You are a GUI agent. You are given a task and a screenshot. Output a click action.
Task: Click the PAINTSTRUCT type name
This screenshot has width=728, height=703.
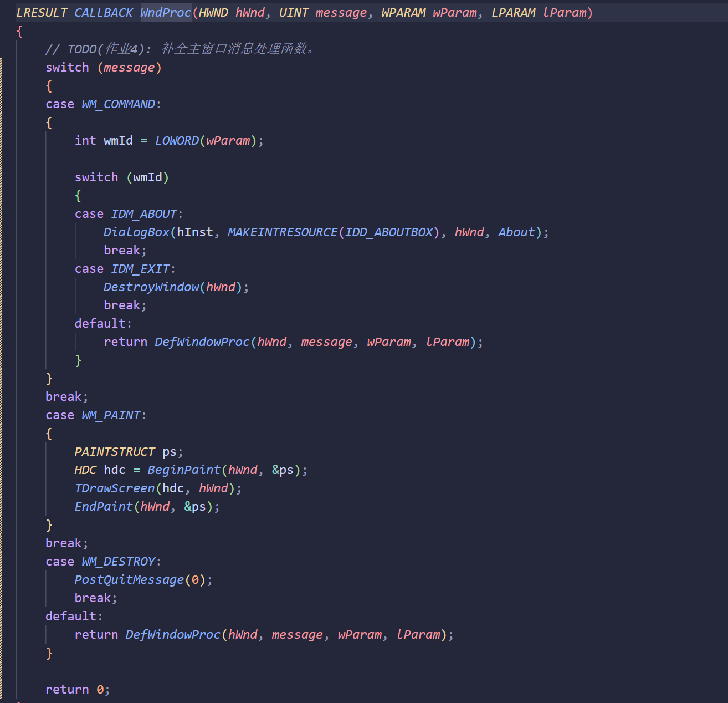(115, 452)
